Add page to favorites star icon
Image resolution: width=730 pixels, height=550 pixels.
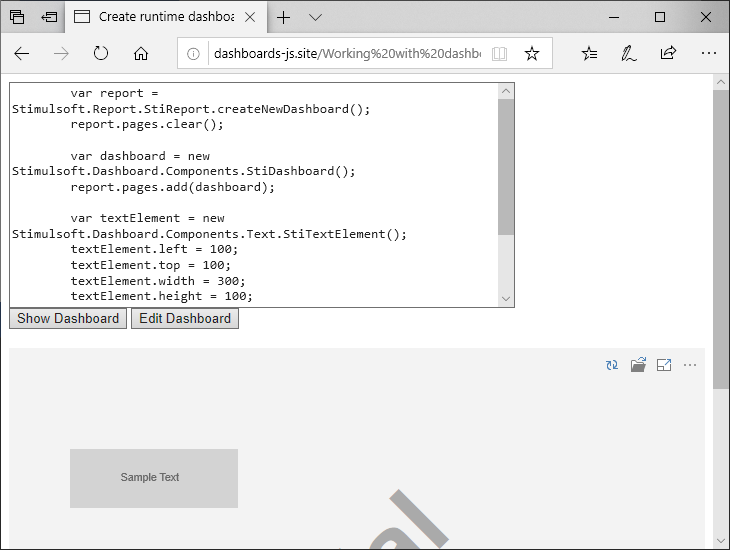tap(532, 54)
